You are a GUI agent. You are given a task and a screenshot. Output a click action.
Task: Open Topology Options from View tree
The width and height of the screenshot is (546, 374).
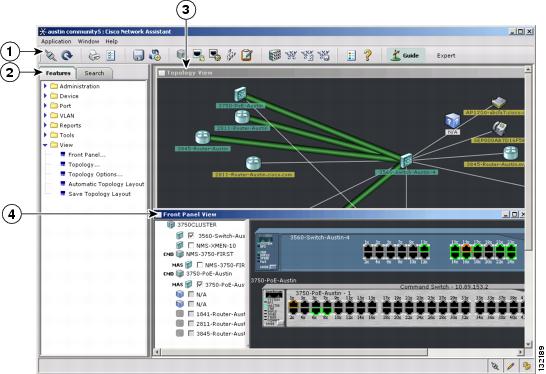95,174
